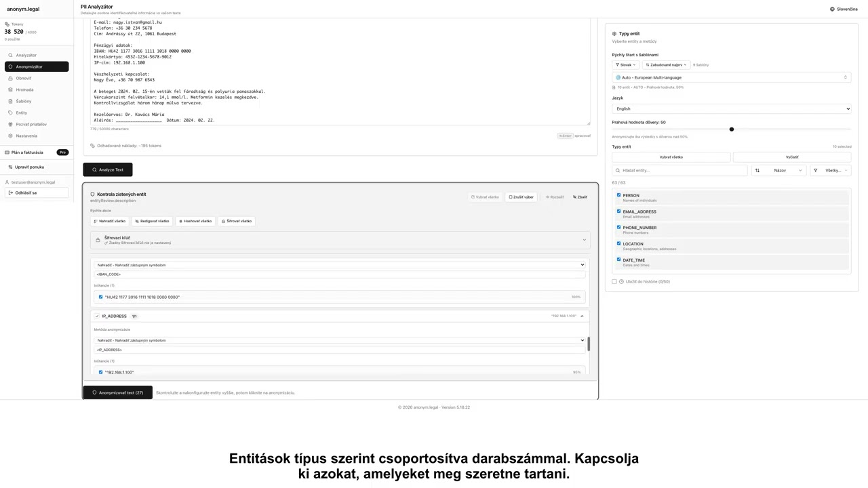The height and width of the screenshot is (488, 868).
Task: Click the anonym.legal logo text
Action: click(23, 9)
